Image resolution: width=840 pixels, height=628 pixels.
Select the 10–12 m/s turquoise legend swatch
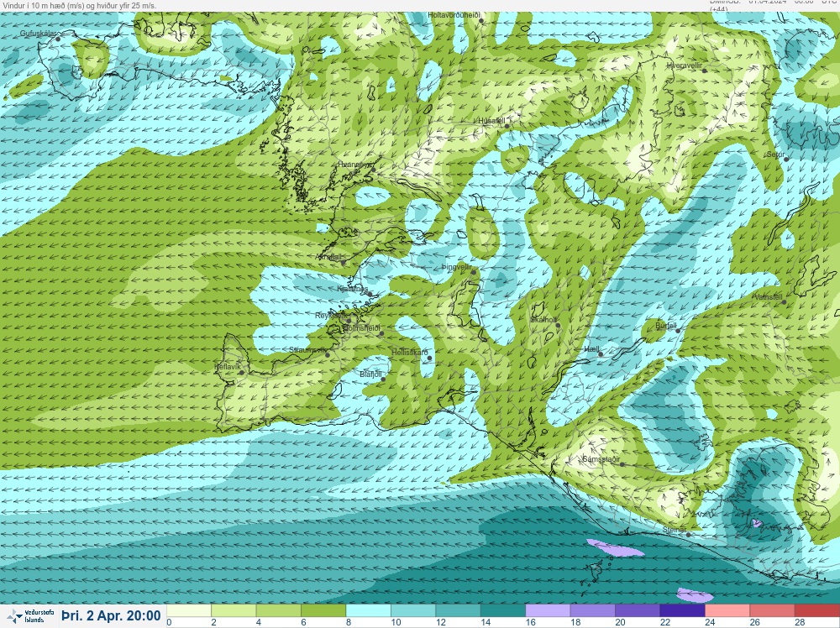[413, 611]
